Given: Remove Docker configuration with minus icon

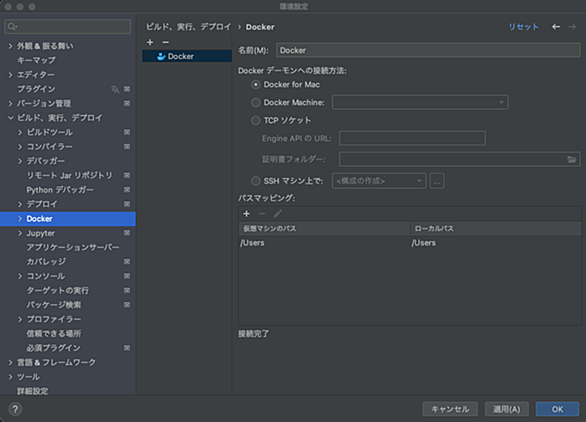Looking at the screenshot, I should pos(166,42).
